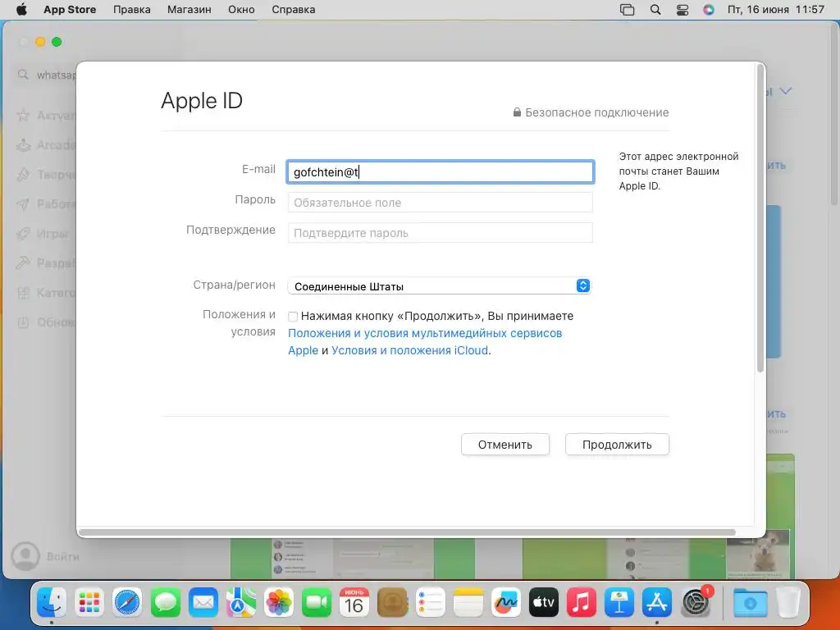Focus the Пароль password field

[440, 203]
